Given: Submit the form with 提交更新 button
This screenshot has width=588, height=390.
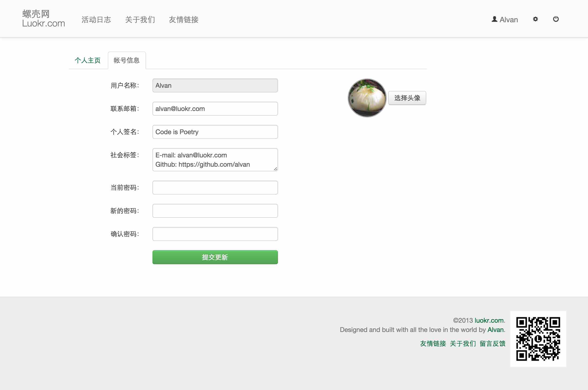Looking at the screenshot, I should click(x=215, y=257).
